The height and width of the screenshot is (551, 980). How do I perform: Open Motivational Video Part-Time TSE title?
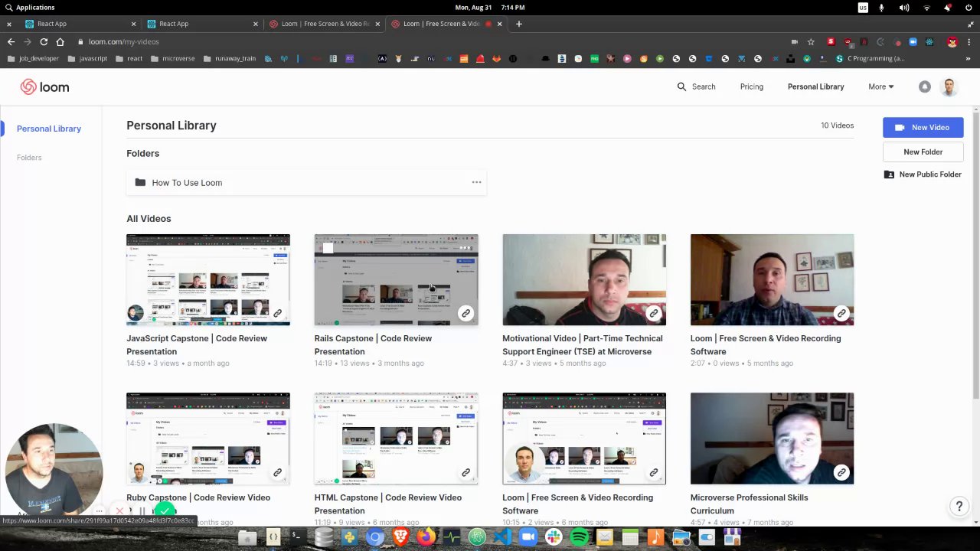point(583,345)
